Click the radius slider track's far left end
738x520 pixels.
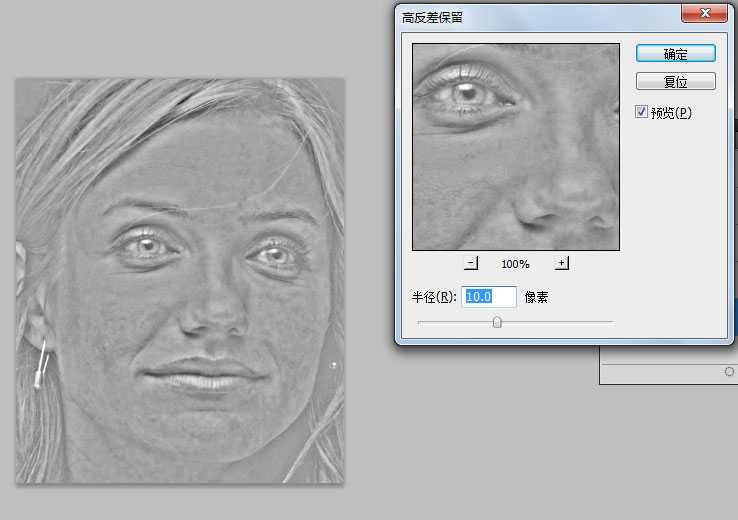420,322
